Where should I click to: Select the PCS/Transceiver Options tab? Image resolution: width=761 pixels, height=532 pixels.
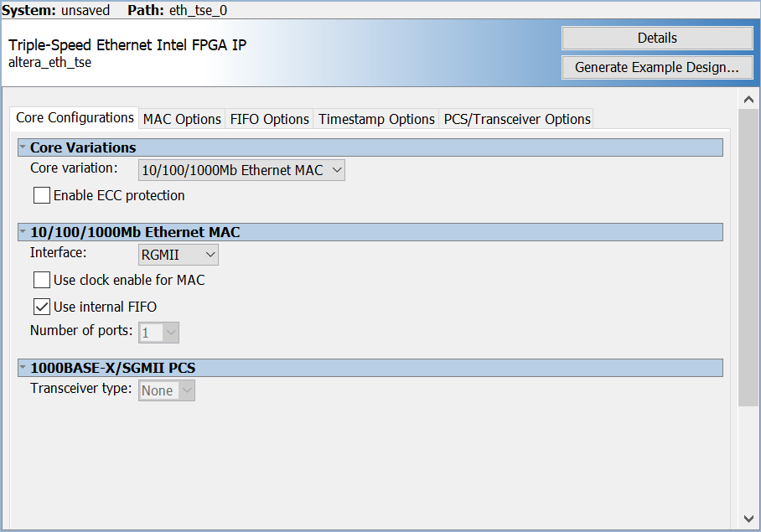coord(516,119)
